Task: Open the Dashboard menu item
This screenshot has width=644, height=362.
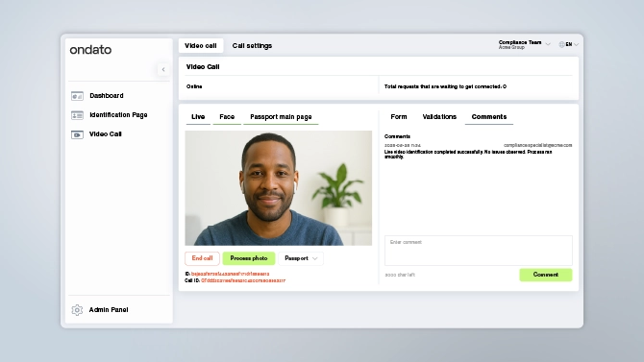Action: (107, 96)
